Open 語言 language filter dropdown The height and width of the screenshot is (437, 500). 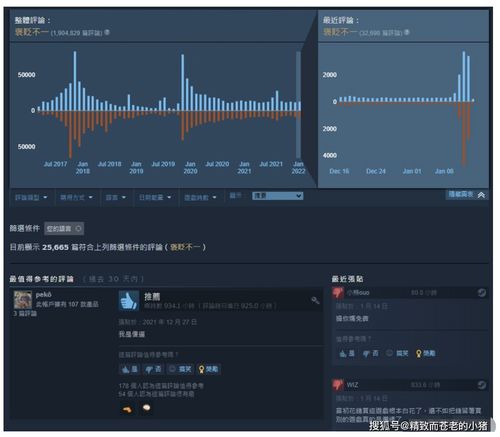click(x=116, y=197)
